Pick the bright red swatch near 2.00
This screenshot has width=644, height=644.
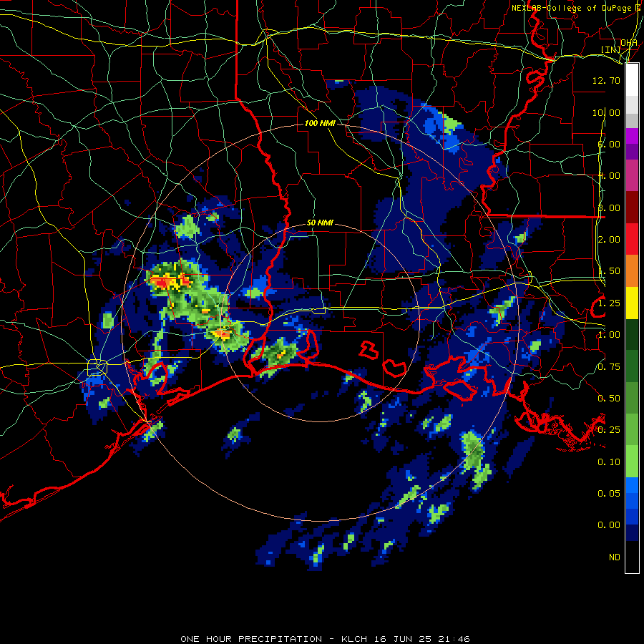632,239
